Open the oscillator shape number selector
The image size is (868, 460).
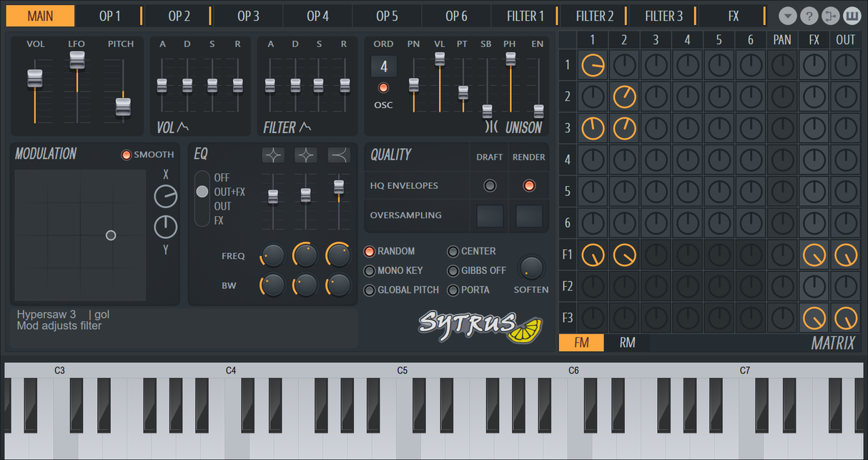(x=383, y=66)
